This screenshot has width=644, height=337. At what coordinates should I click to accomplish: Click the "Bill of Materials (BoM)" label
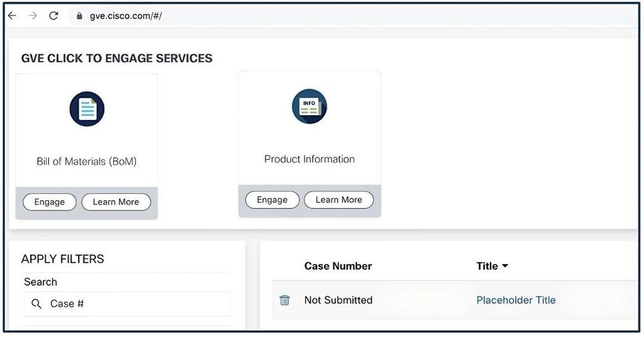[x=86, y=161]
